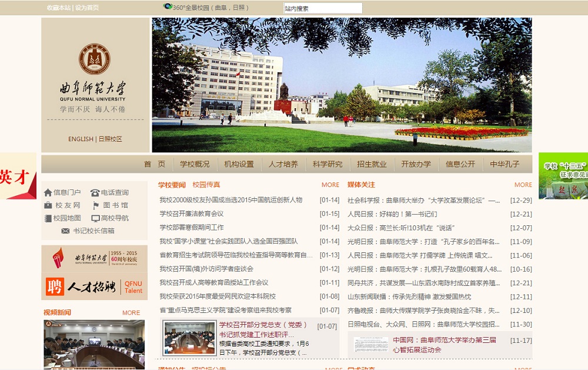Click the 高校导航 monitor icon
Viewport: 588px width, 370px height.
click(x=96, y=218)
